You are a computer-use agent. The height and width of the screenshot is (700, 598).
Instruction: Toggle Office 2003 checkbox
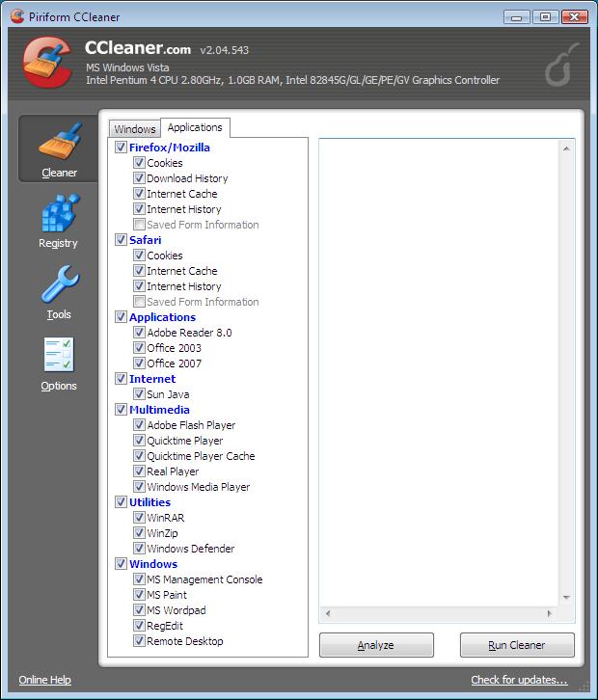point(139,348)
